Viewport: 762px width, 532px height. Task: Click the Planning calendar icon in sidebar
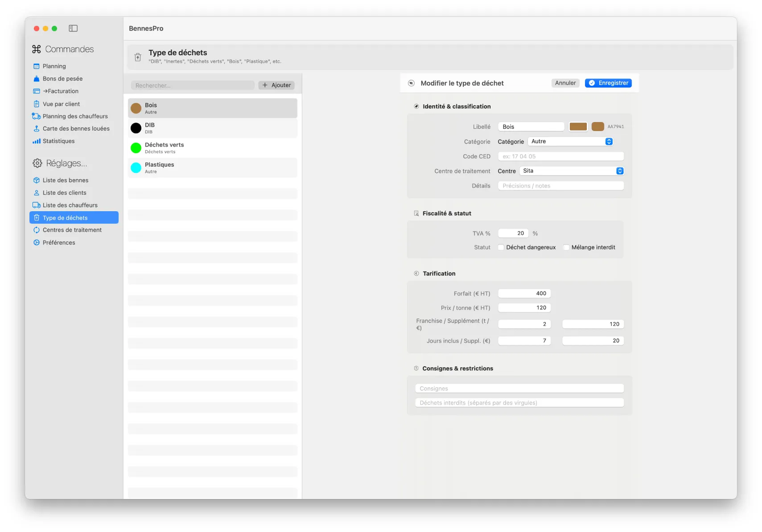37,66
